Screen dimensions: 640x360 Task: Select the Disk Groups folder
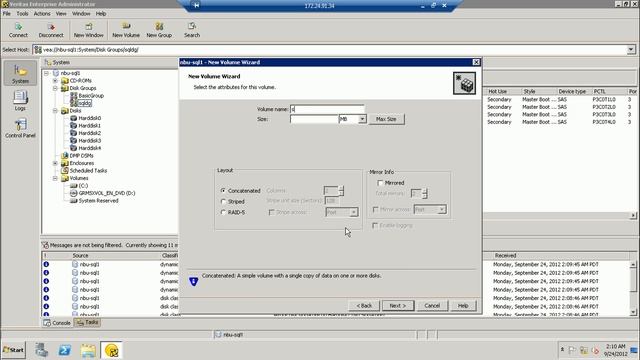point(83,88)
